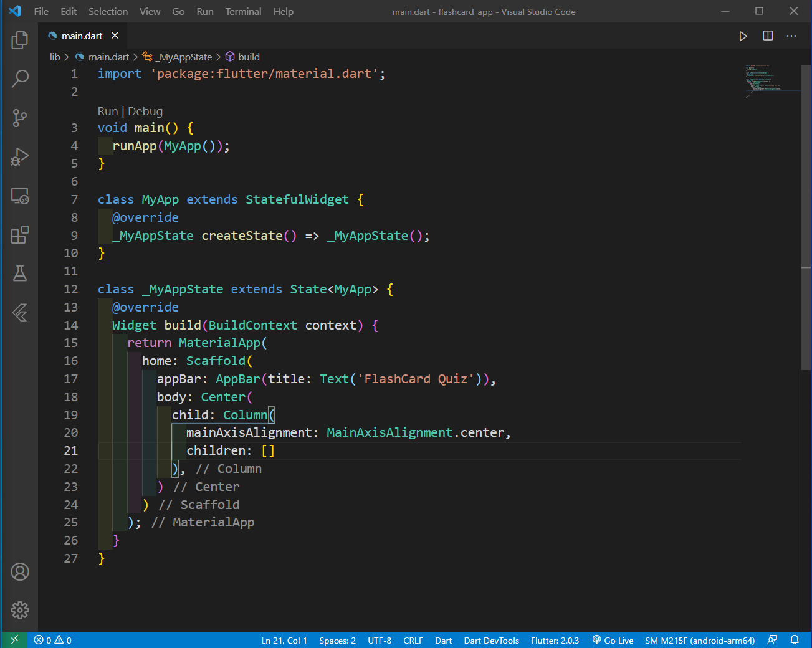The width and height of the screenshot is (812, 648).
Task: Open the Terminal menu
Action: [x=243, y=11]
